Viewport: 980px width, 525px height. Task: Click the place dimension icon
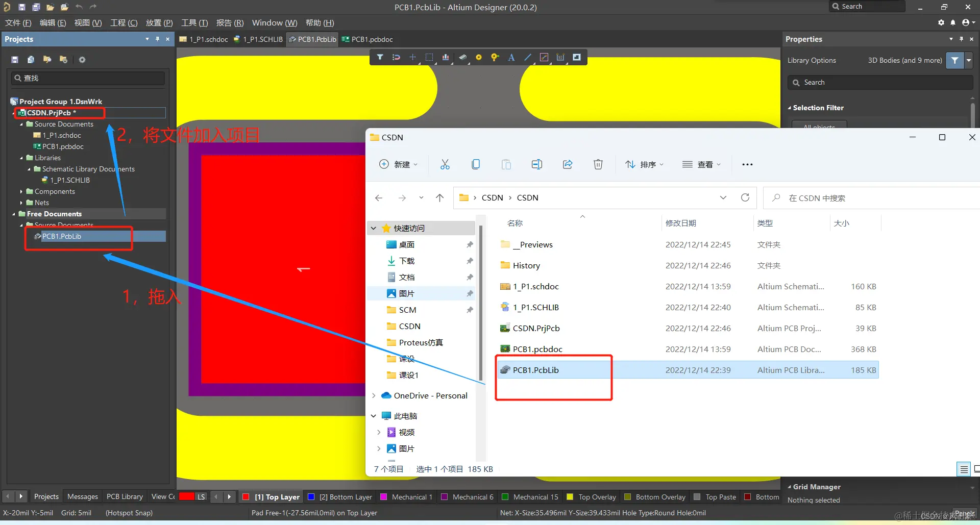click(560, 57)
